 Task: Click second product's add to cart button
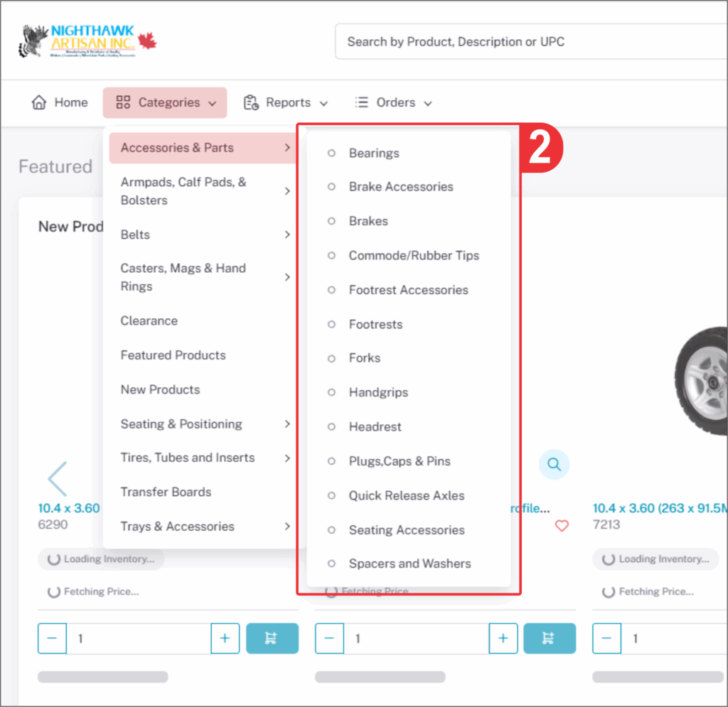pyautogui.click(x=550, y=638)
